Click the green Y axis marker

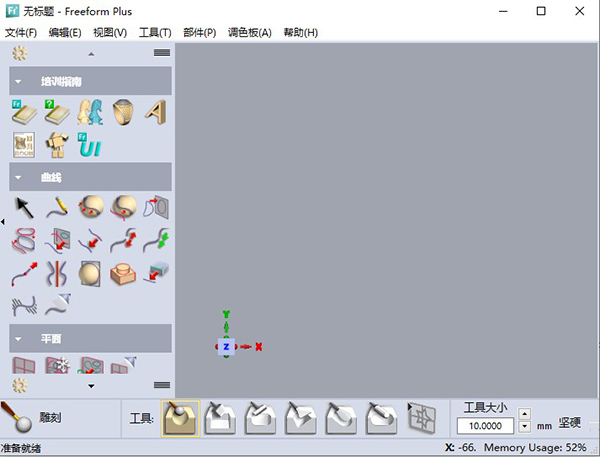coord(226,315)
